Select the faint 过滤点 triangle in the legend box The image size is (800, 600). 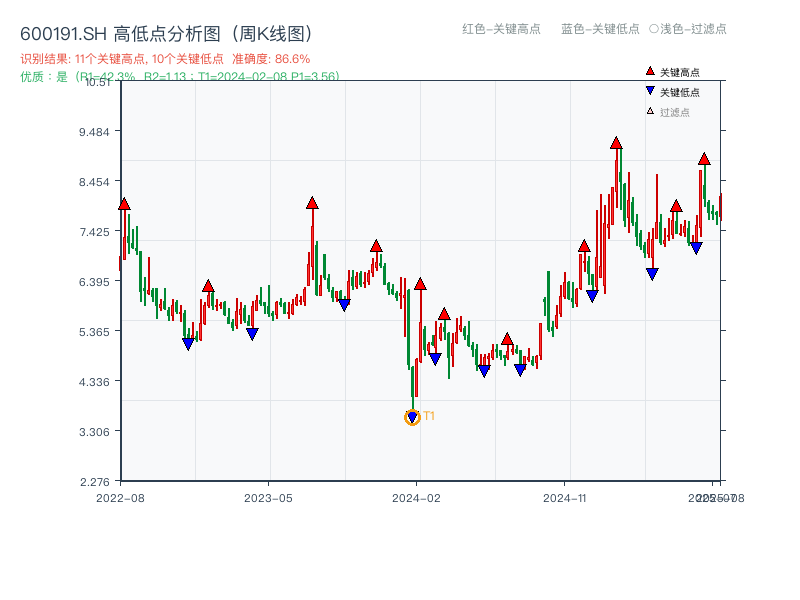coord(648,112)
